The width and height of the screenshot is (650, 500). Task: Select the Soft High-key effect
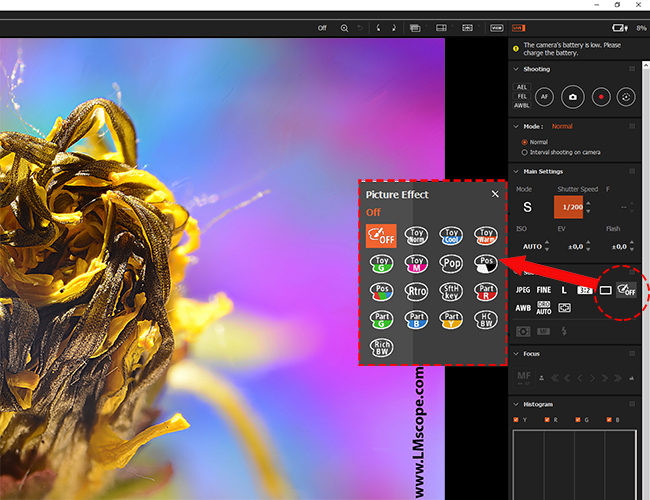pyautogui.click(x=450, y=292)
